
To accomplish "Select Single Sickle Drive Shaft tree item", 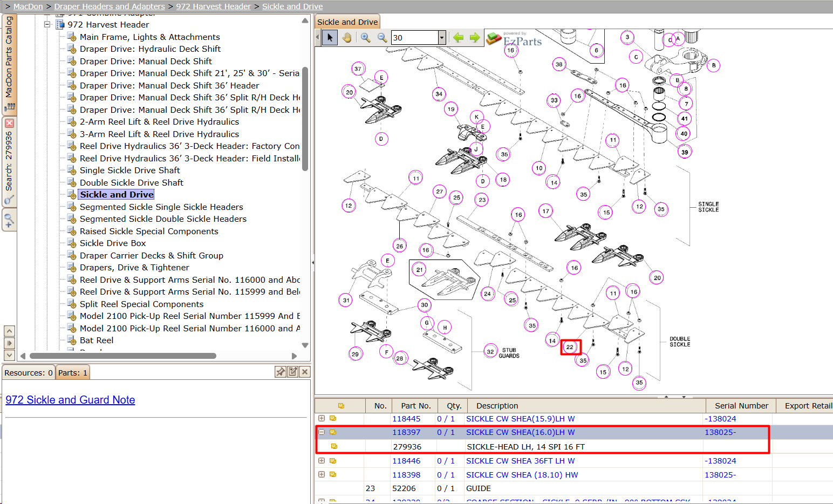I will (130, 170).
